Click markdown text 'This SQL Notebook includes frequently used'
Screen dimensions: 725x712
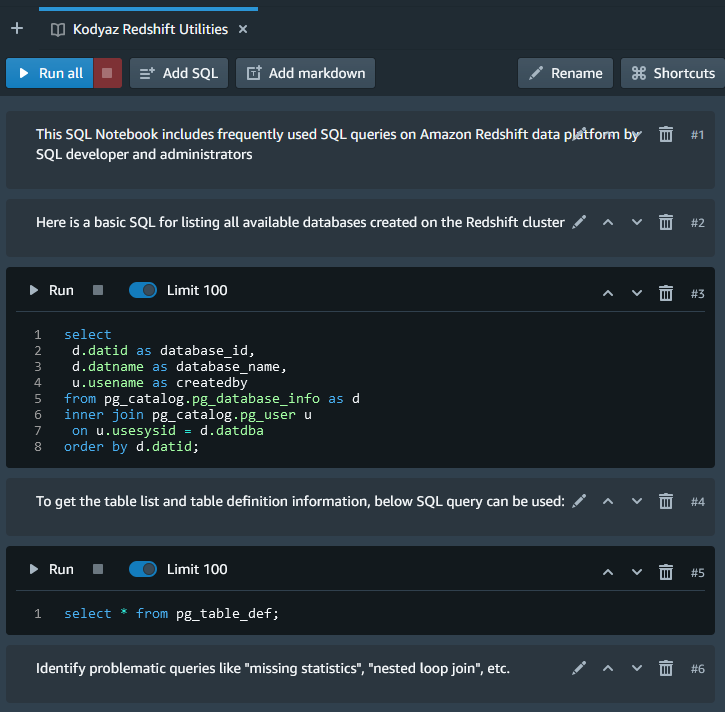point(177,135)
